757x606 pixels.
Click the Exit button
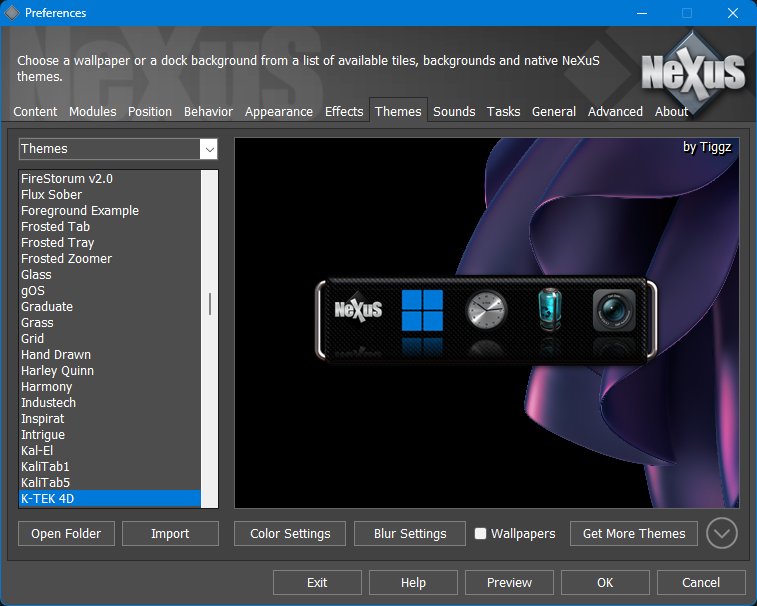pyautogui.click(x=317, y=582)
